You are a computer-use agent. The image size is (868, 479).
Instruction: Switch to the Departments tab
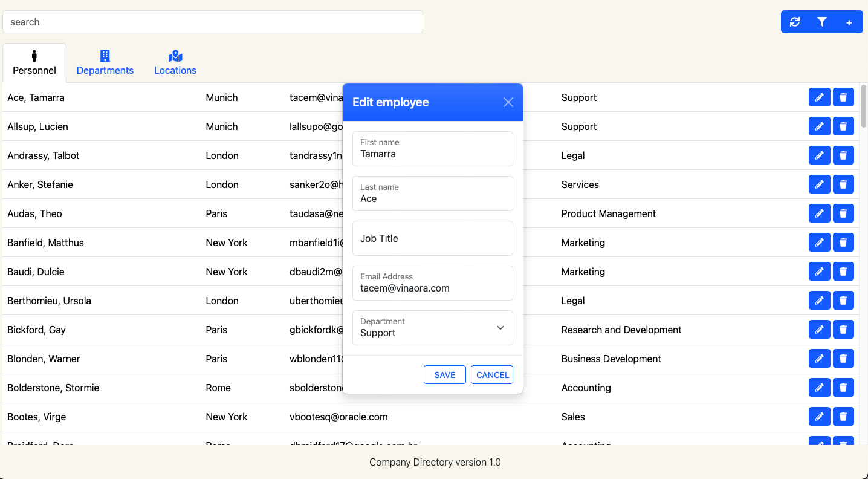pyautogui.click(x=105, y=63)
